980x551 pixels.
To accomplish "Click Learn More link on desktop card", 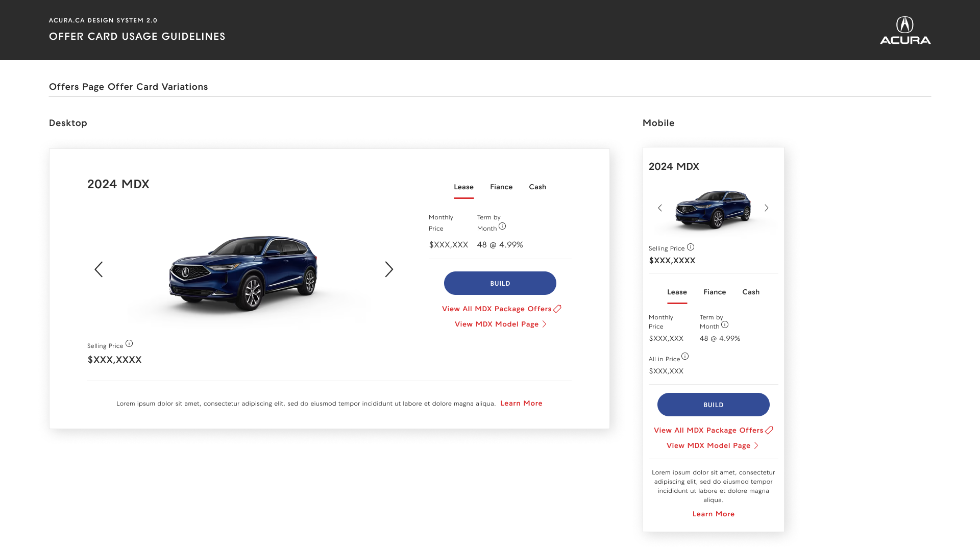I will [x=521, y=403].
